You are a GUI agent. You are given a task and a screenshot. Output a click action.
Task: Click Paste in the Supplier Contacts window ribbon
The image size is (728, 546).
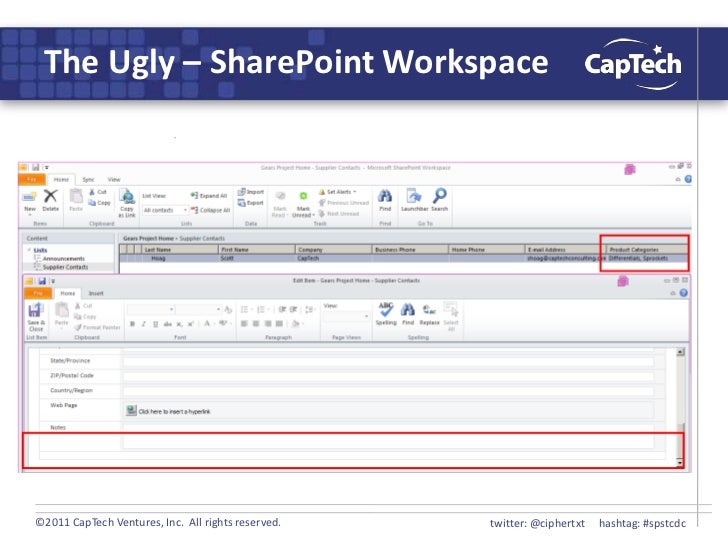[76, 201]
